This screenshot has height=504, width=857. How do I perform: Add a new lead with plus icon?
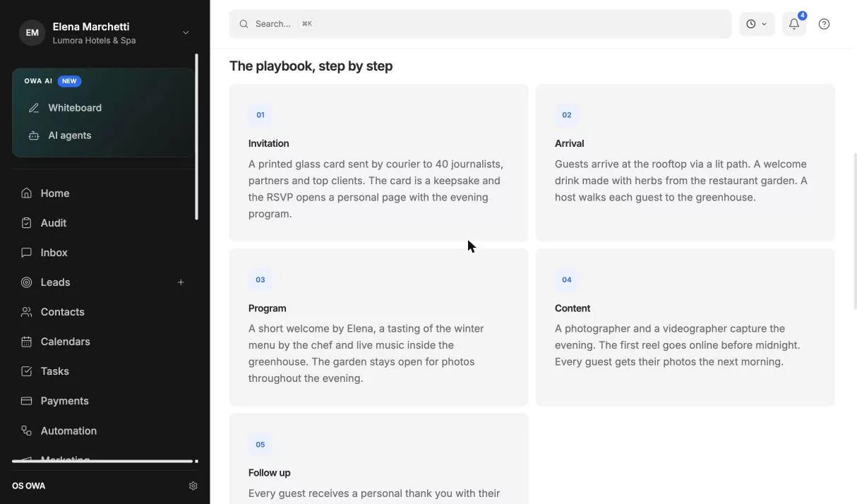click(x=181, y=282)
